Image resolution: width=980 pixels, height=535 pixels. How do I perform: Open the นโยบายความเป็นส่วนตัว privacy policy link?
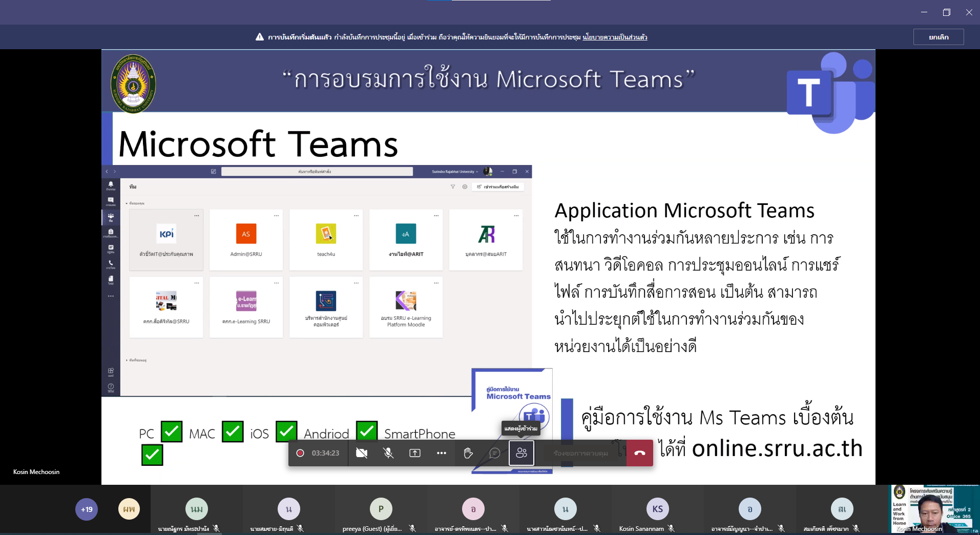point(615,37)
